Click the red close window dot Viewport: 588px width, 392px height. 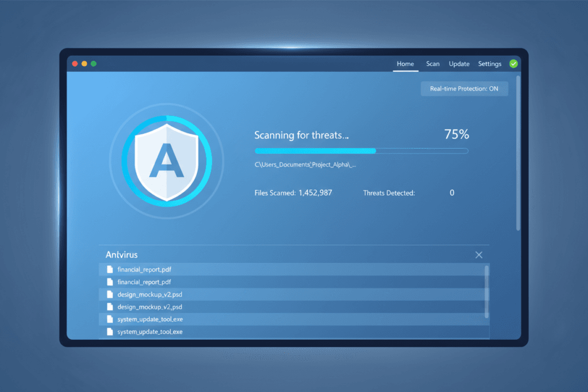tap(75, 64)
